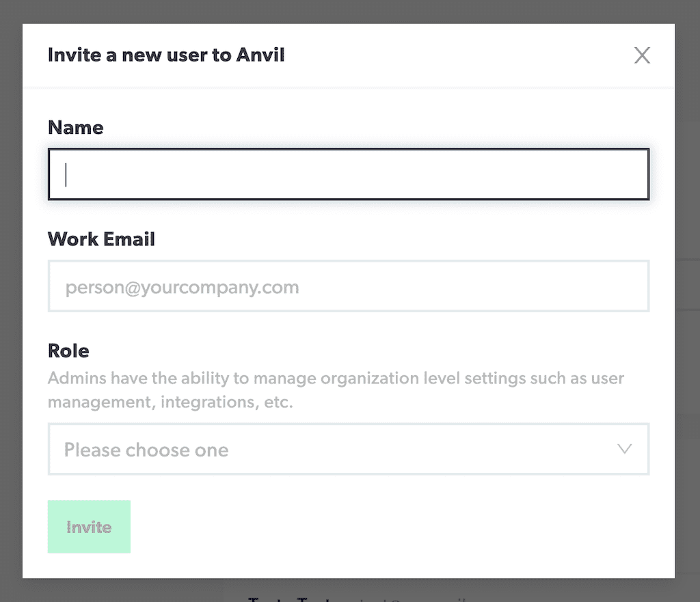Image resolution: width=700 pixels, height=602 pixels.
Task: Focus the Work Email input field
Action: pos(348,286)
